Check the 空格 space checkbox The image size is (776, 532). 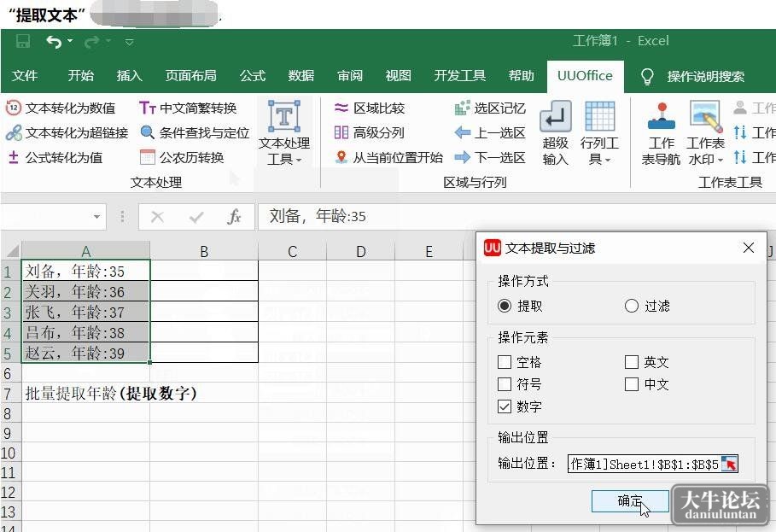coord(505,362)
